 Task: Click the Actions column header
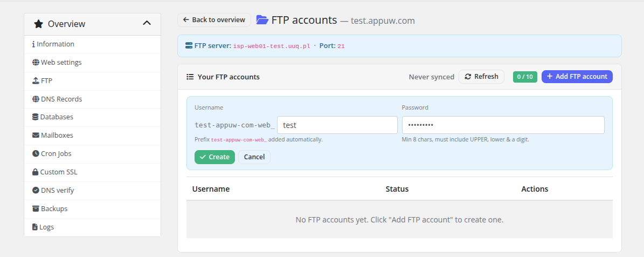pos(535,189)
